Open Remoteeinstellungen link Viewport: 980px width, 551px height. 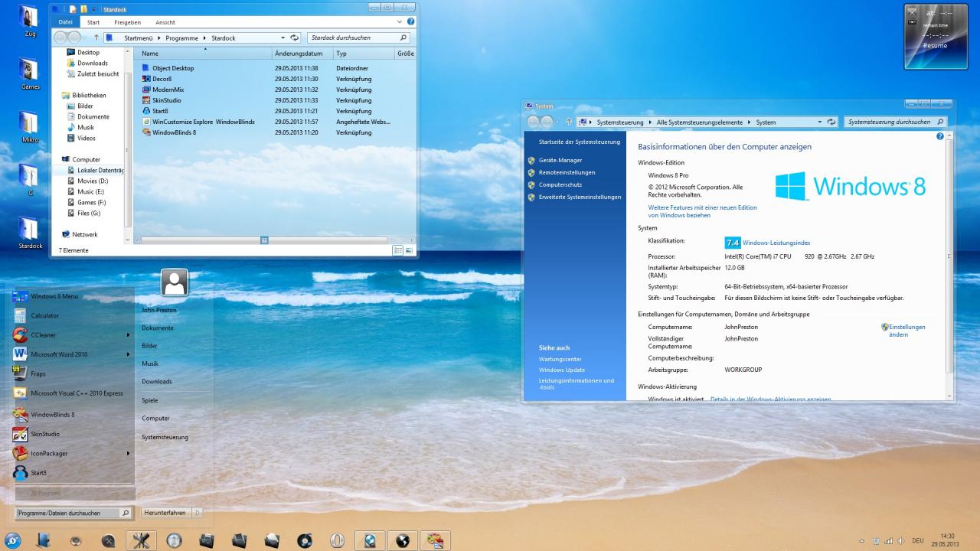pos(567,172)
